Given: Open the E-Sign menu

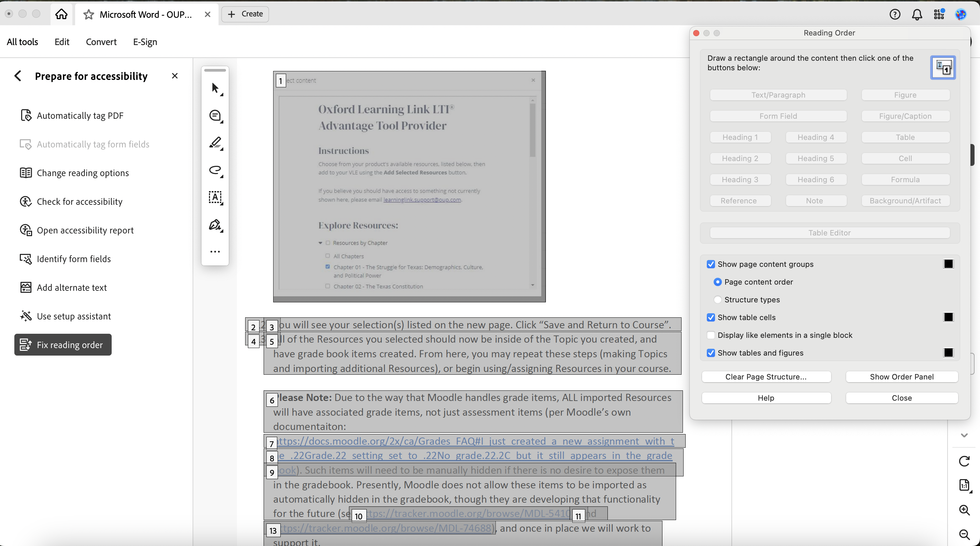Looking at the screenshot, I should click(x=145, y=42).
